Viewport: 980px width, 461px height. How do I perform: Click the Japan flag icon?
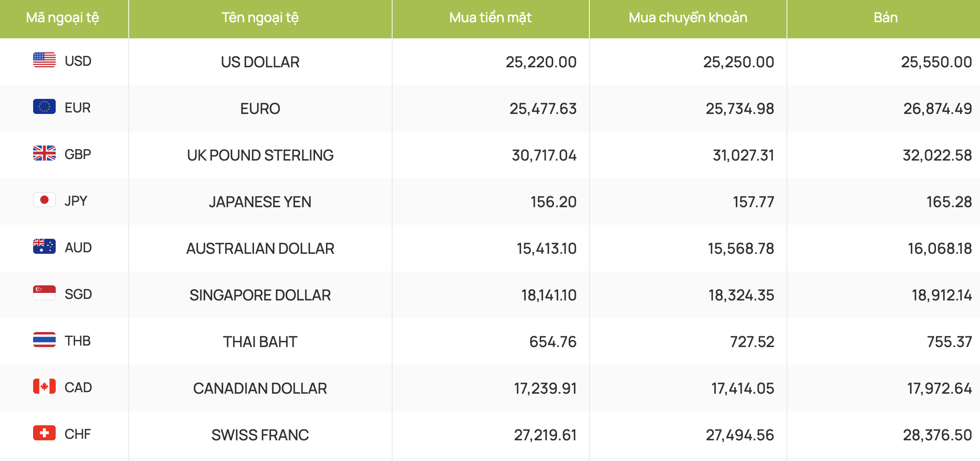click(44, 200)
